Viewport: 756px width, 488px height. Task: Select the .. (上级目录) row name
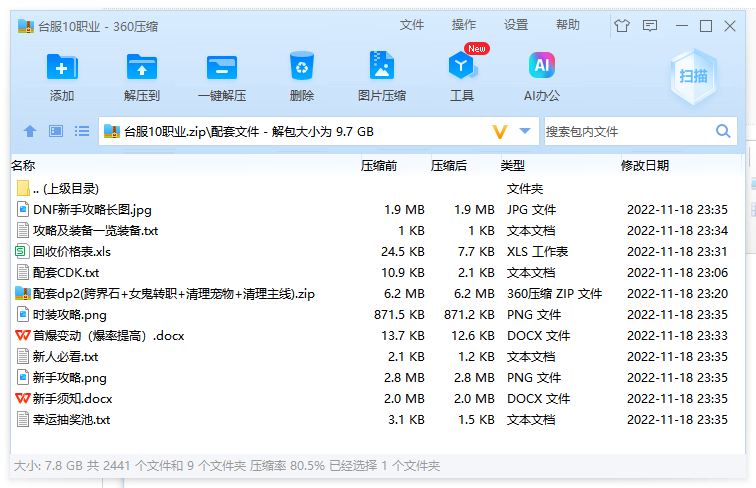click(66, 189)
